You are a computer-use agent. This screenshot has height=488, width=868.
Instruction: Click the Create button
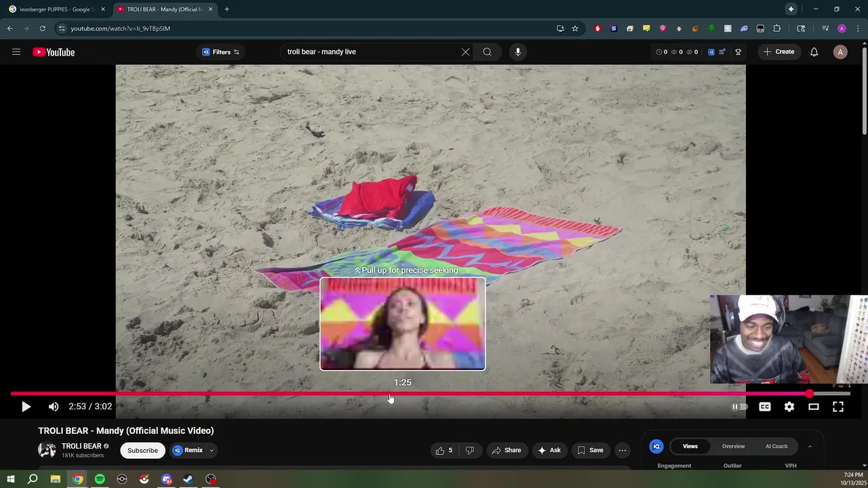click(778, 52)
